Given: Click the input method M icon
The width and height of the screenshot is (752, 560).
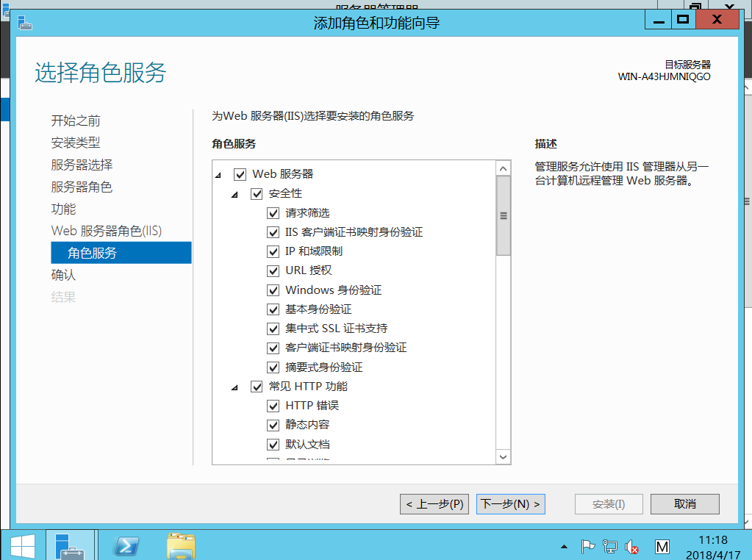Looking at the screenshot, I should pos(662,547).
